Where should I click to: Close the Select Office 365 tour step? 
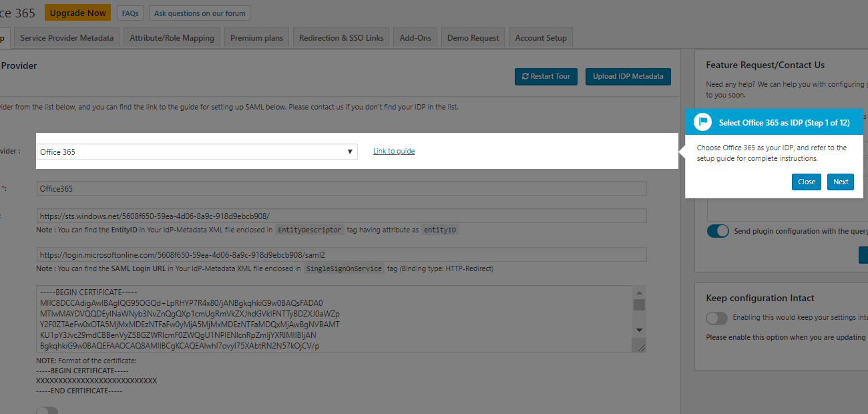coord(806,182)
